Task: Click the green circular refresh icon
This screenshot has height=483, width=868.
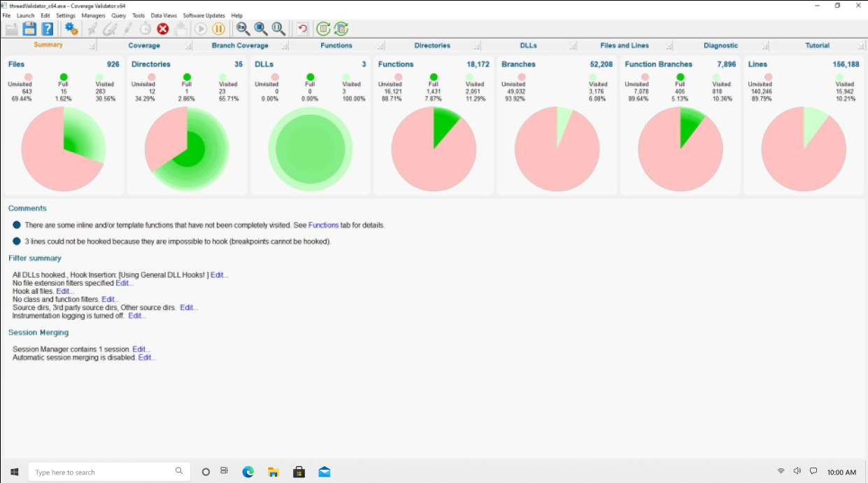Action: click(x=323, y=29)
